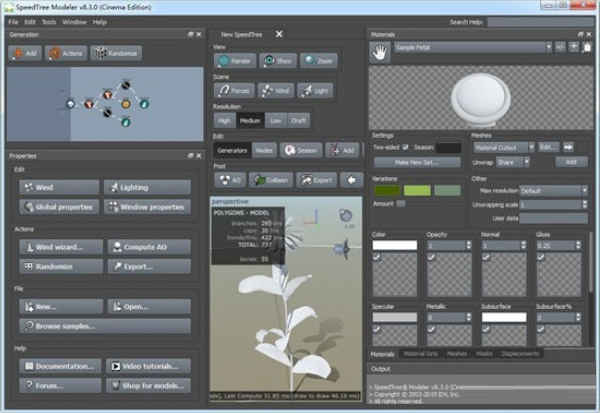Click the Render button in View section

click(235, 60)
